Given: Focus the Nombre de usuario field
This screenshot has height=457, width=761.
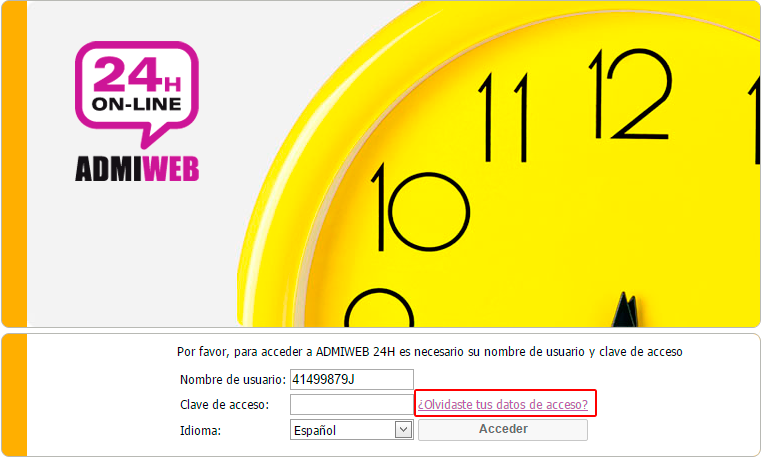Looking at the screenshot, I should (x=351, y=379).
